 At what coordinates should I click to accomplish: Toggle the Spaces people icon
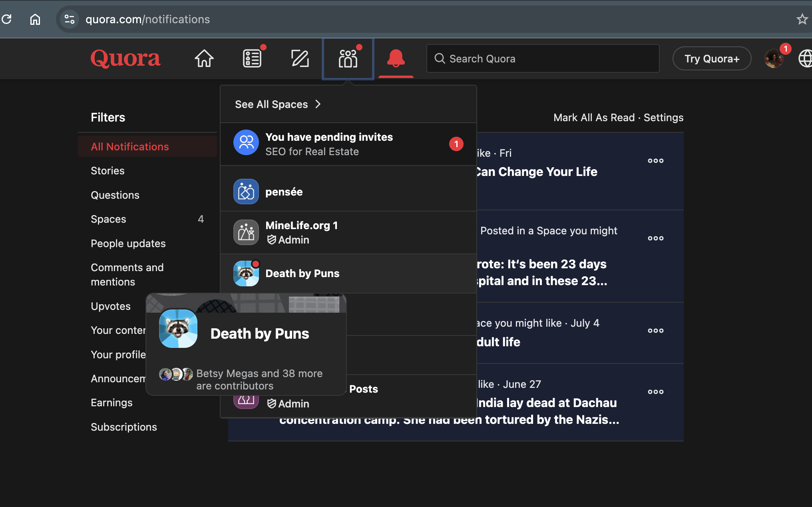tap(348, 58)
